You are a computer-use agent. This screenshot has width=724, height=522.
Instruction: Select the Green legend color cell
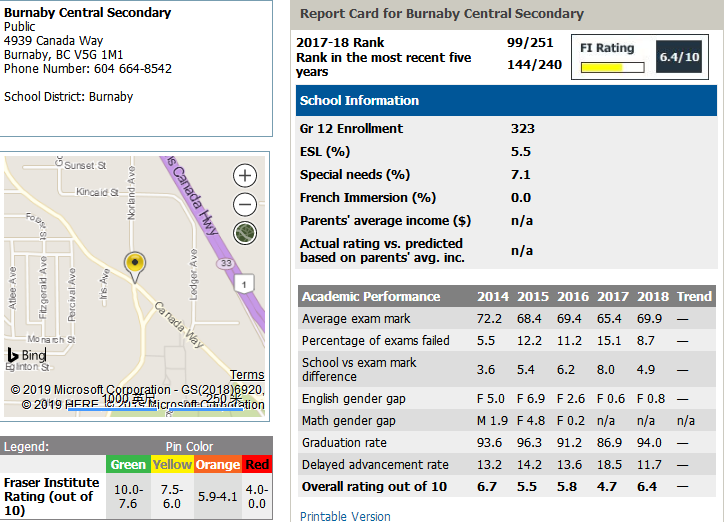tap(128, 464)
